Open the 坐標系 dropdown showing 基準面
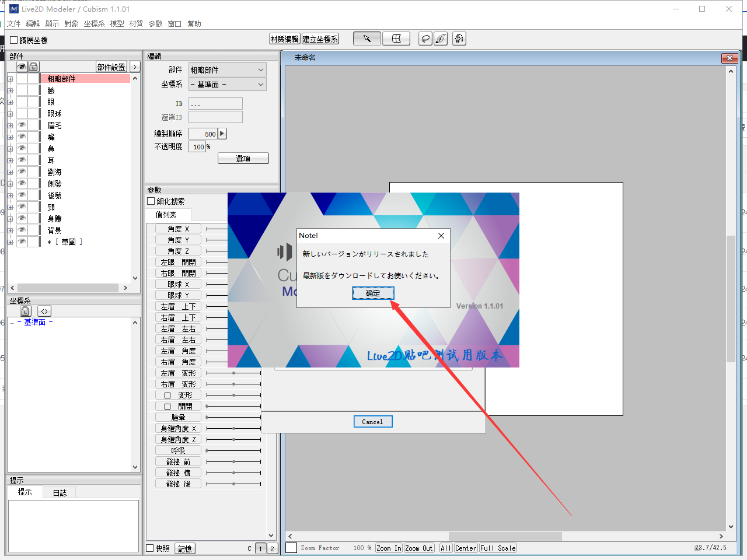The width and height of the screenshot is (747, 560). [227, 85]
